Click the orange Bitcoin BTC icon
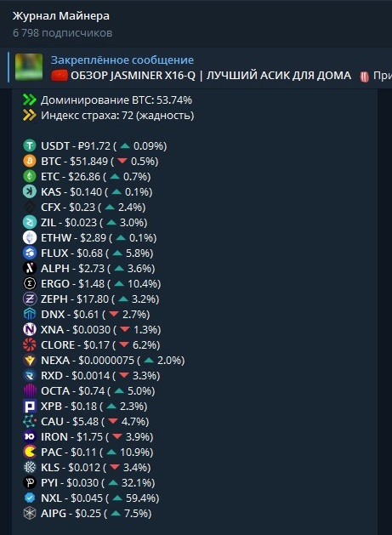Screen dimensions: 392x535 point(30,161)
